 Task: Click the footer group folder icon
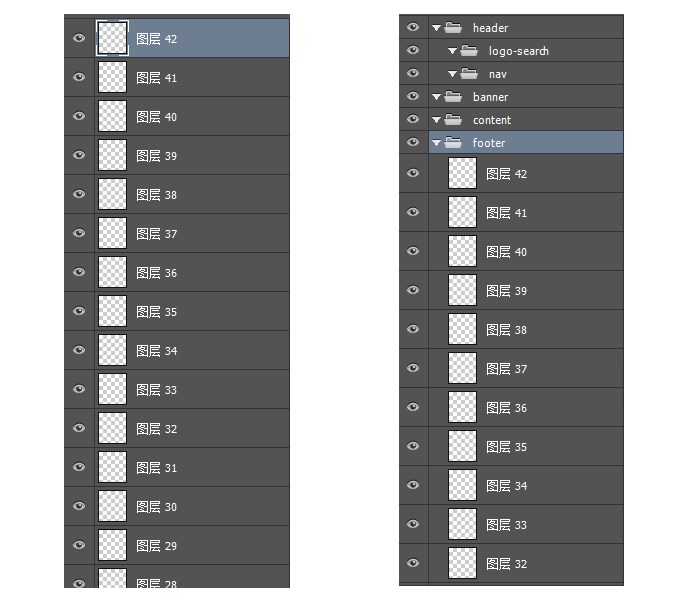(453, 143)
